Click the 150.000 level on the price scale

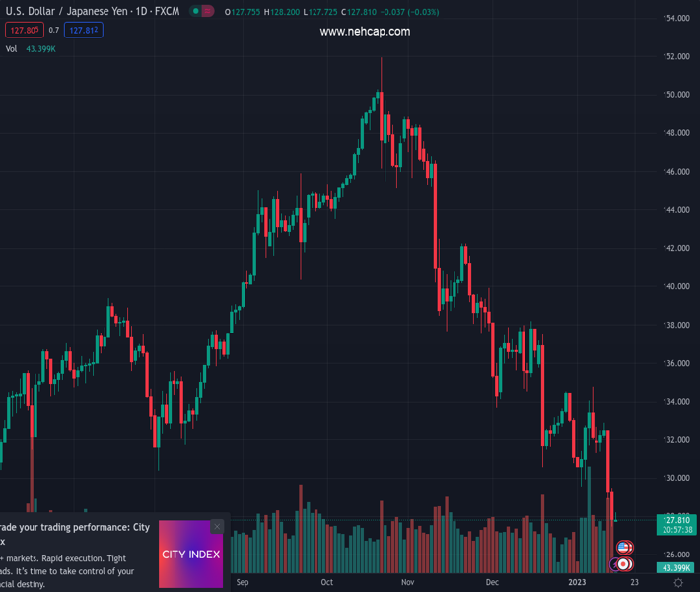click(675, 95)
